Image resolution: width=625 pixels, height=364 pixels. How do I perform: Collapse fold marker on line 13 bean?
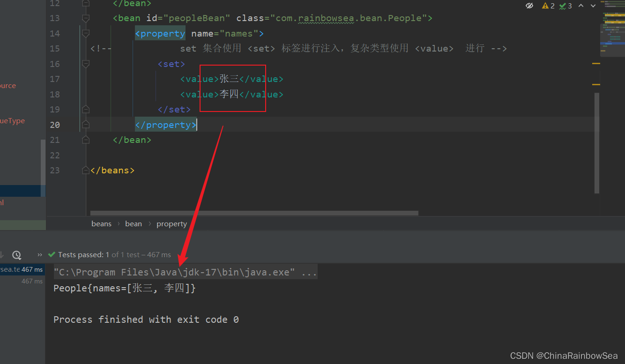(x=85, y=18)
